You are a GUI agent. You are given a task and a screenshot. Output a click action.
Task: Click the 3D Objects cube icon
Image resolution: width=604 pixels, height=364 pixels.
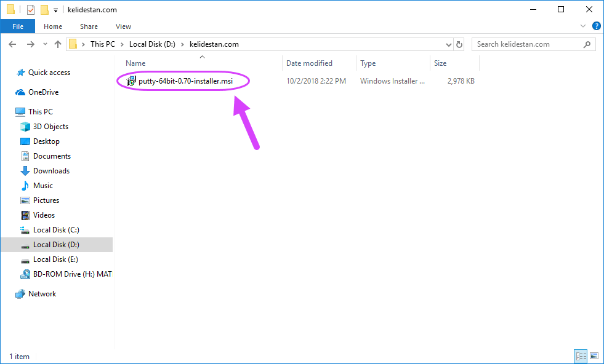point(25,127)
